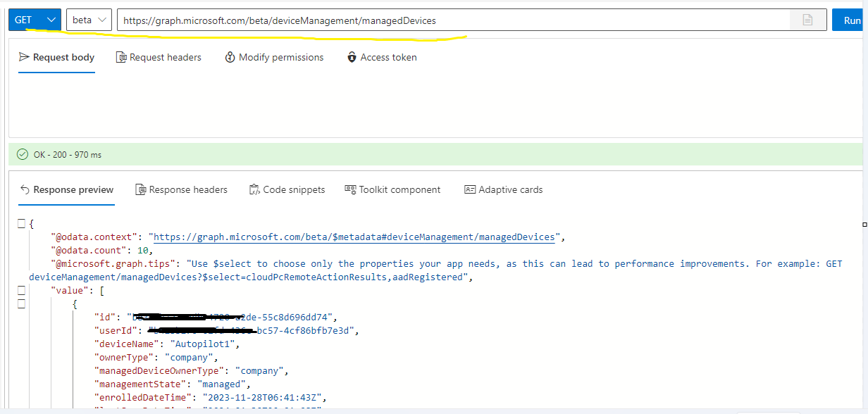Viewport: 868px width, 414px height.
Task: Open the Request headers tab
Action: pyautogui.click(x=159, y=58)
